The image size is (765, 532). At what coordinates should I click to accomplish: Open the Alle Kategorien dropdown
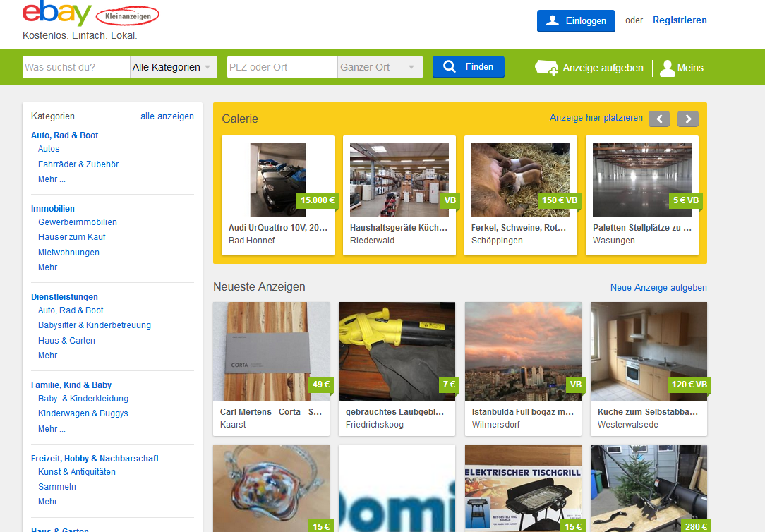173,67
